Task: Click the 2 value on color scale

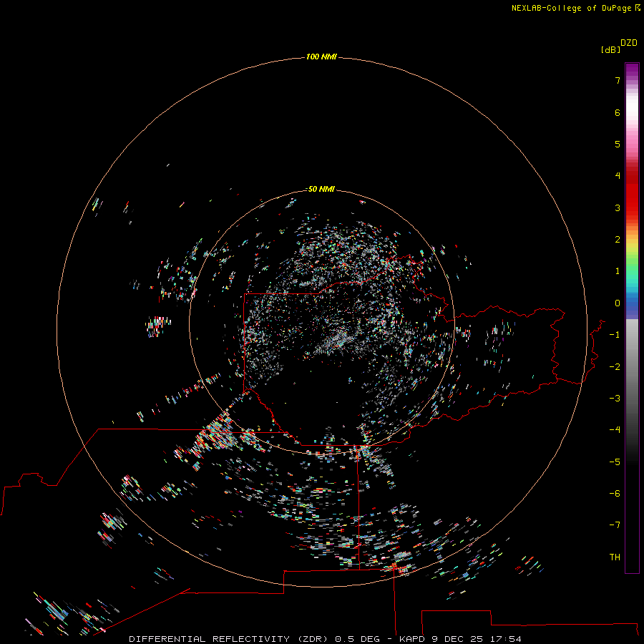Action: (618, 240)
